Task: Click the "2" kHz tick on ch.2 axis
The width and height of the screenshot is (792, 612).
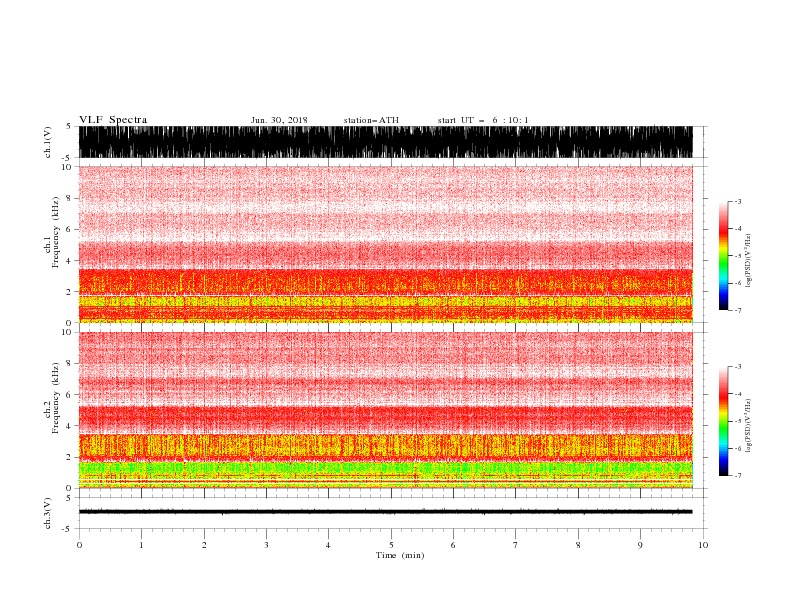Action: (69, 457)
